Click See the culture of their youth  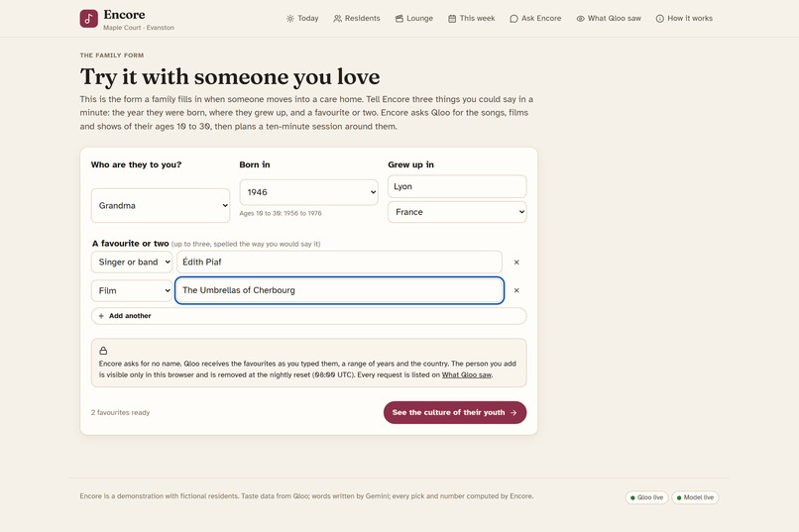pos(455,412)
